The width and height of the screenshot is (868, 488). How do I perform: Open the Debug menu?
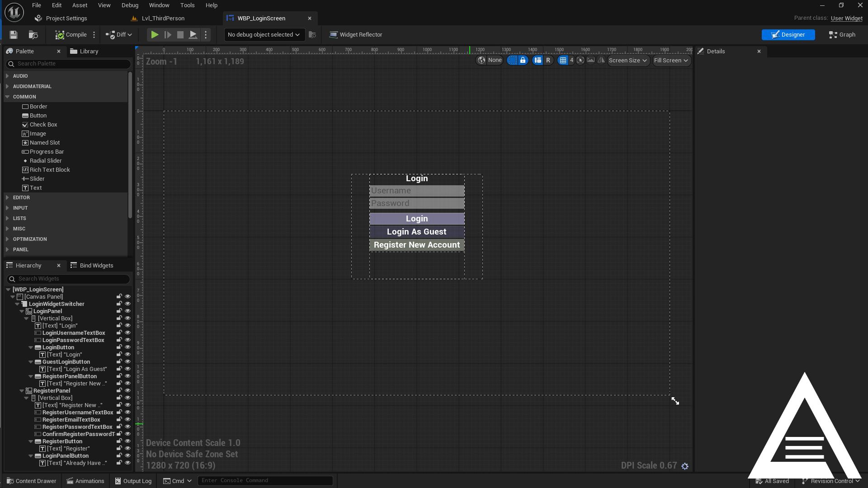tap(130, 5)
